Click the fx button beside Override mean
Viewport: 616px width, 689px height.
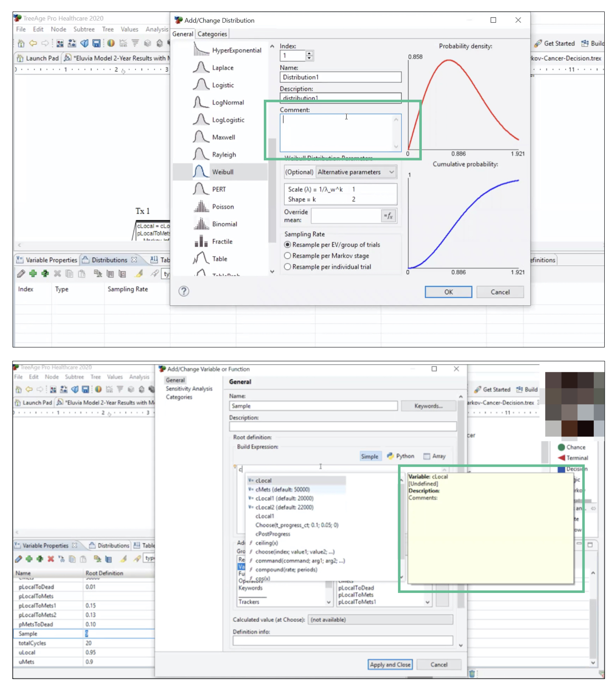pyautogui.click(x=388, y=216)
